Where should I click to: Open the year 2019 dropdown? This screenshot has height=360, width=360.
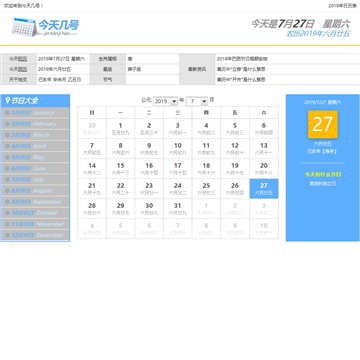(x=165, y=101)
